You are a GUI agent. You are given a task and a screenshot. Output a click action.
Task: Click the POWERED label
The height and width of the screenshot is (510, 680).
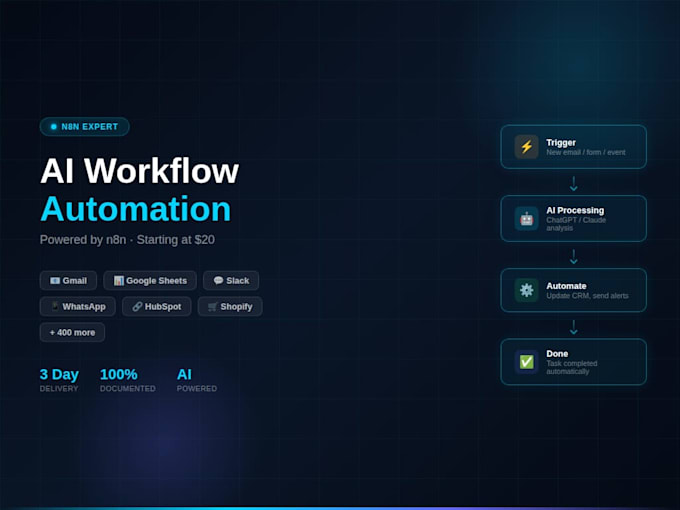[197, 389]
